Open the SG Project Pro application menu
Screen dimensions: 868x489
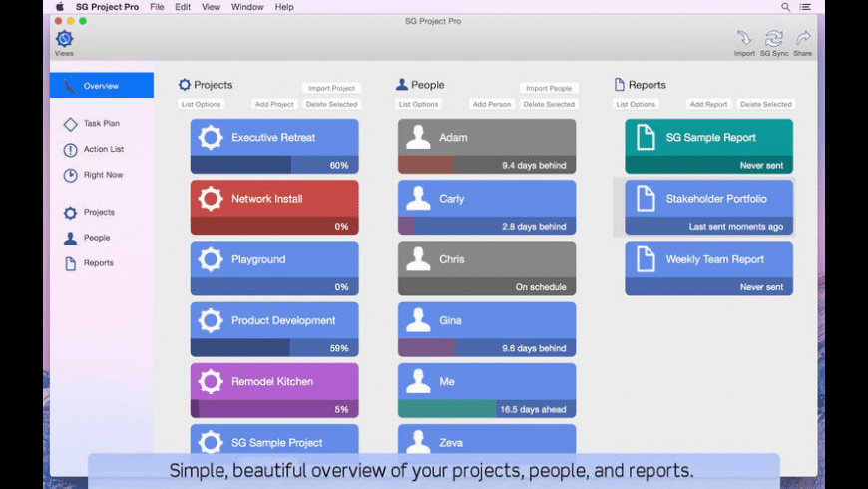coord(108,7)
